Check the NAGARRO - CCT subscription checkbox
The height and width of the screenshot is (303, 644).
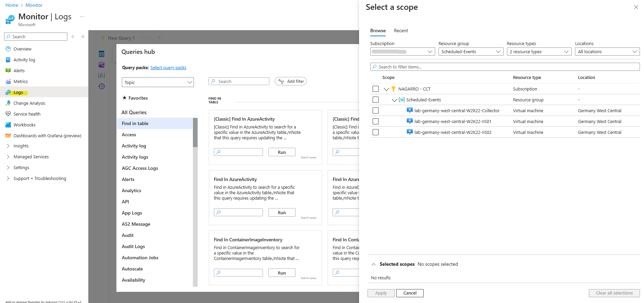pos(376,89)
